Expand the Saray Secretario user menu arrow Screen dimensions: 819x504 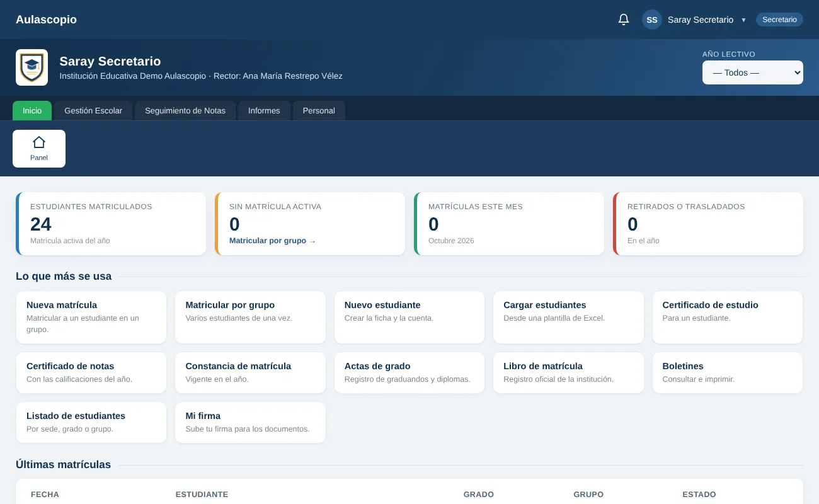[x=743, y=20]
